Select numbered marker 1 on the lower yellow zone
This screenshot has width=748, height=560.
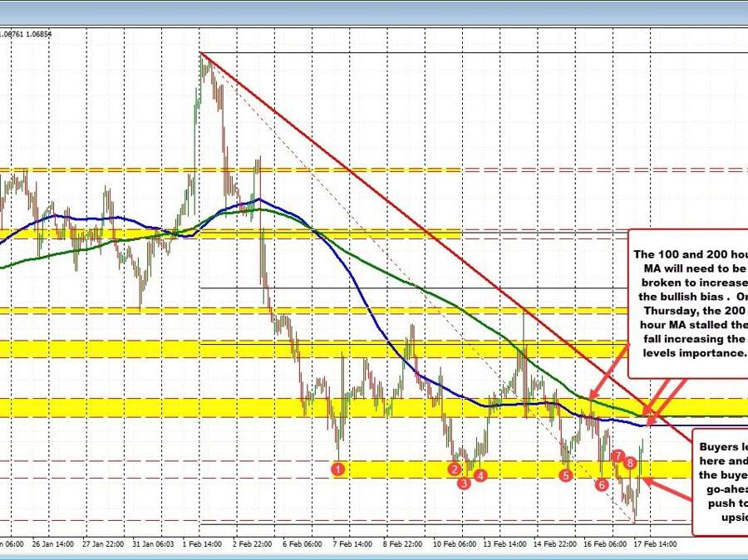click(x=337, y=470)
